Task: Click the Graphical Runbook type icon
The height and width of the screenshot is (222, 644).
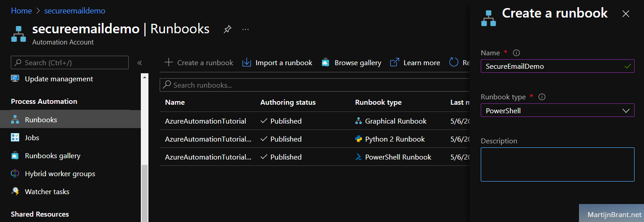Action: [358, 121]
